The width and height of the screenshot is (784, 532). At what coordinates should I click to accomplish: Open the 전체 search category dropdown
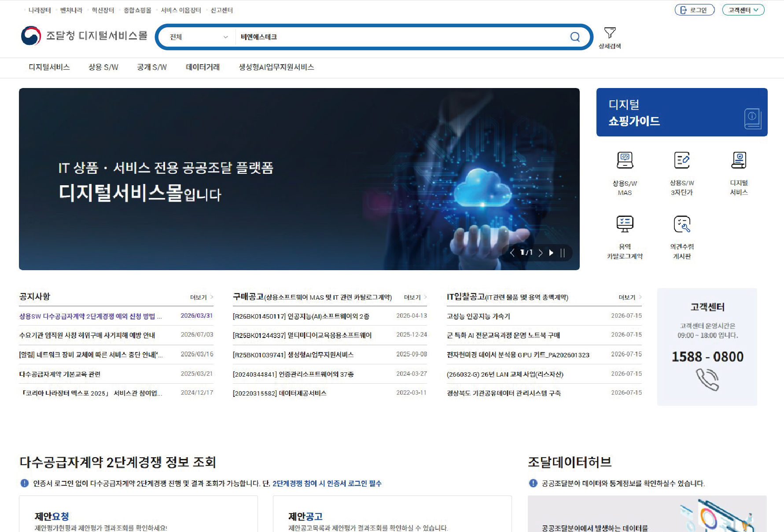pos(198,37)
